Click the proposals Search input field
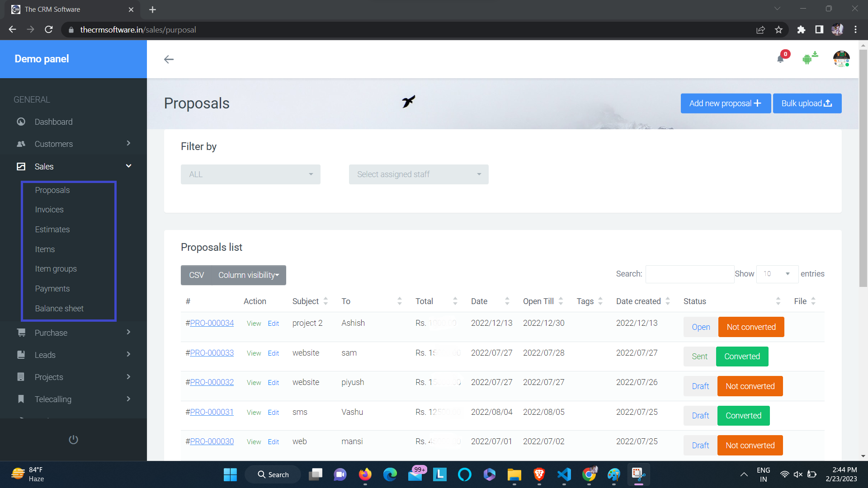The image size is (868, 488). point(689,274)
